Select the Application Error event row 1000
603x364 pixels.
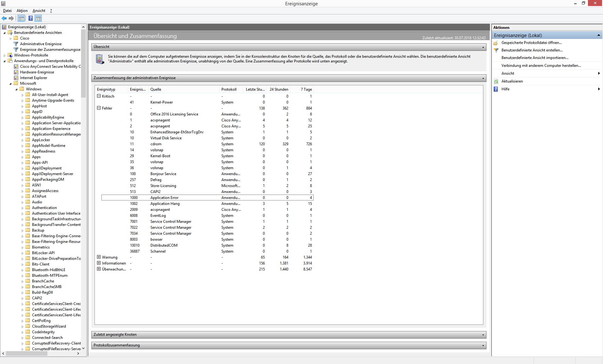[164, 198]
